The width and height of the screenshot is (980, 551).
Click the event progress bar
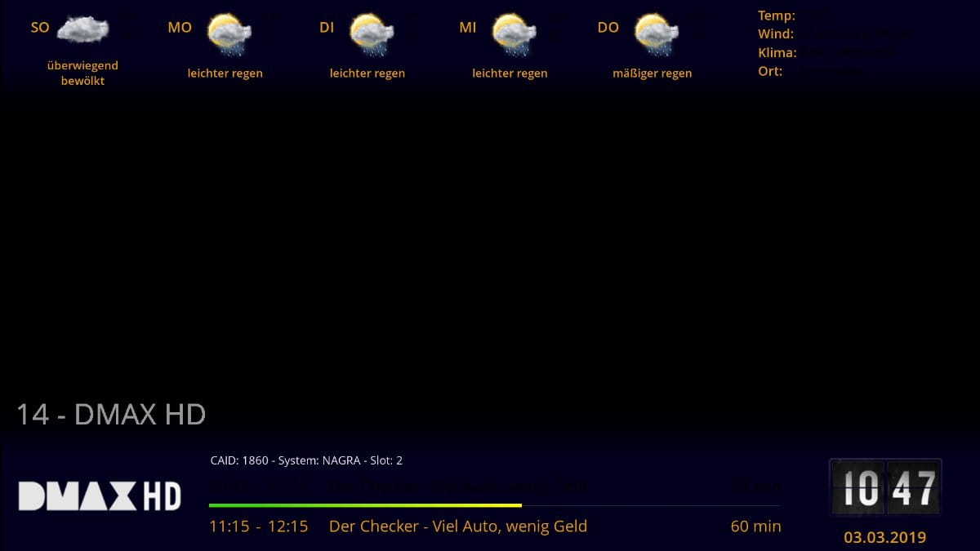(495, 505)
